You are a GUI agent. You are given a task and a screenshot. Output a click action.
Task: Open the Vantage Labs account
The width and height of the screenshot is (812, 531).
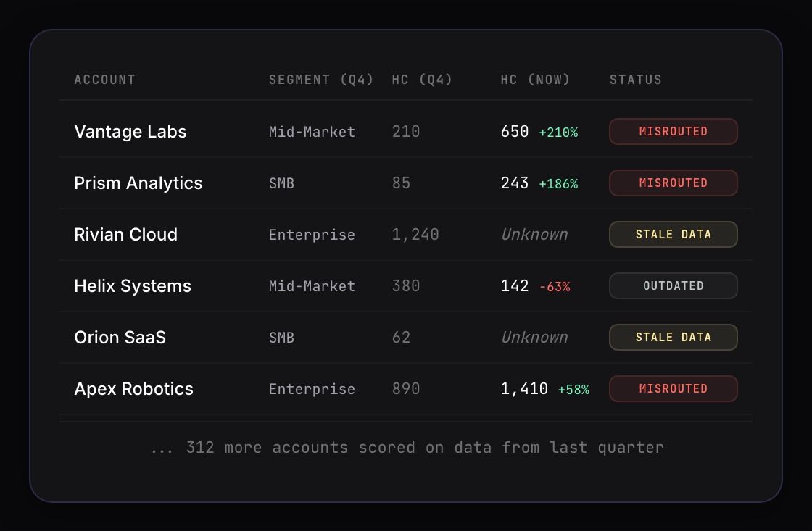130,131
